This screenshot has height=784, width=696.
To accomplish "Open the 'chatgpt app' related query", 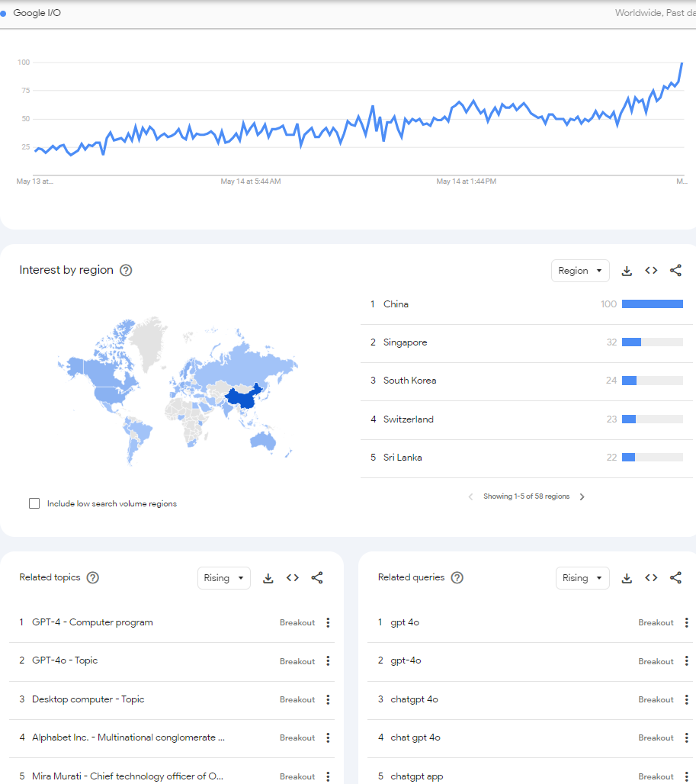I will coord(417,776).
